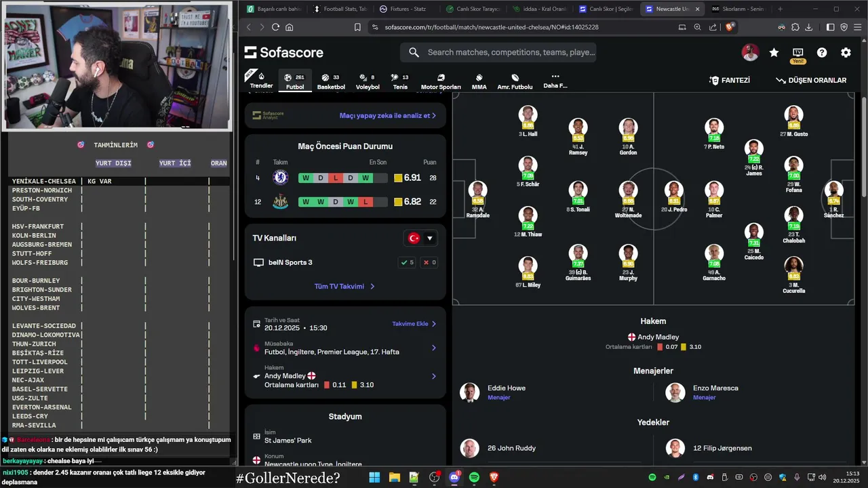Switch to Football Stats browser tab
This screenshot has height=488, width=868.
tap(340, 9)
